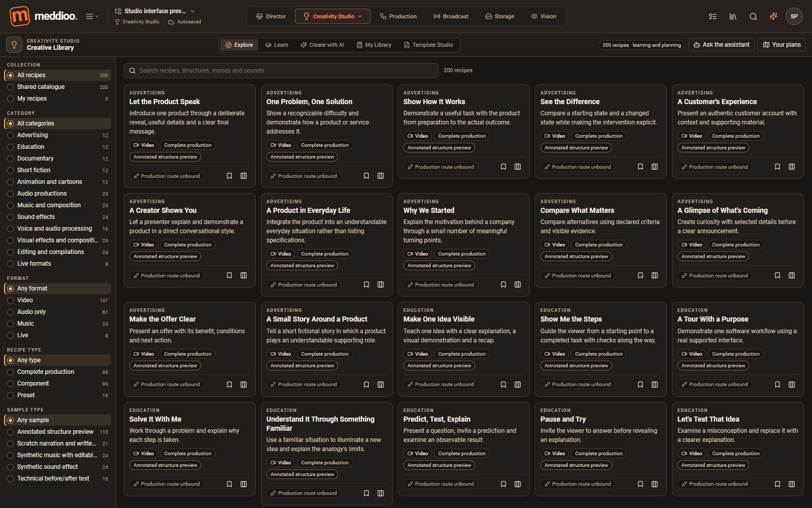The image size is (812, 508).
Task: Open the search icon in top bar
Action: pyautogui.click(x=753, y=16)
